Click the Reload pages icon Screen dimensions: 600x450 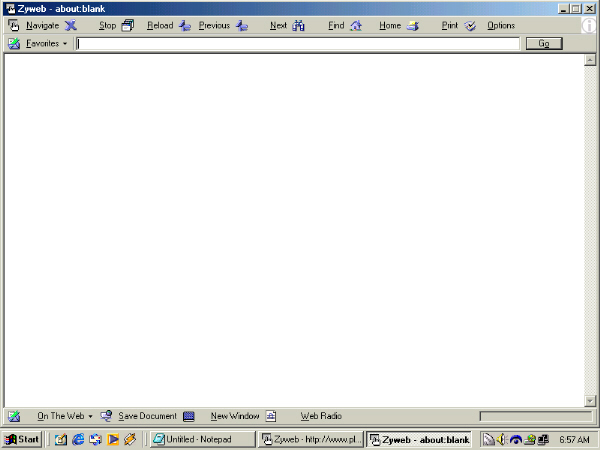pos(128,26)
